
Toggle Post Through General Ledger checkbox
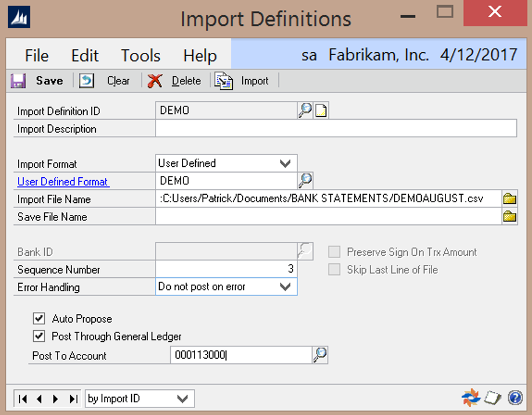tap(39, 336)
